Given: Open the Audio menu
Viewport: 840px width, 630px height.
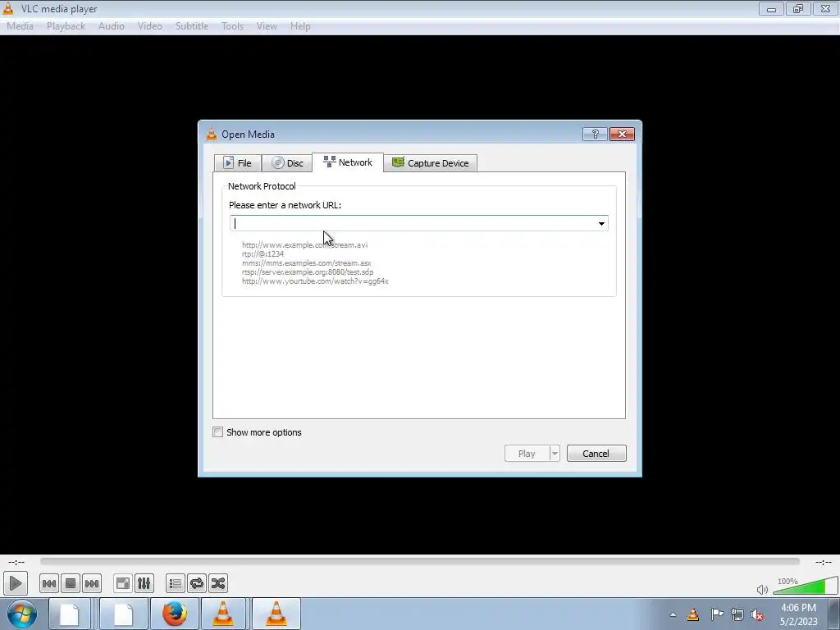Looking at the screenshot, I should pyautogui.click(x=112, y=26).
